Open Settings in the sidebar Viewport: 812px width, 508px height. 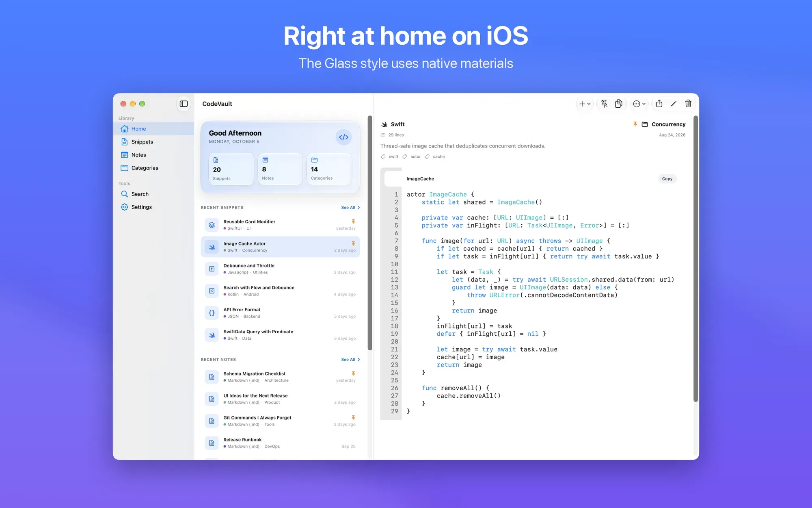coord(153,207)
